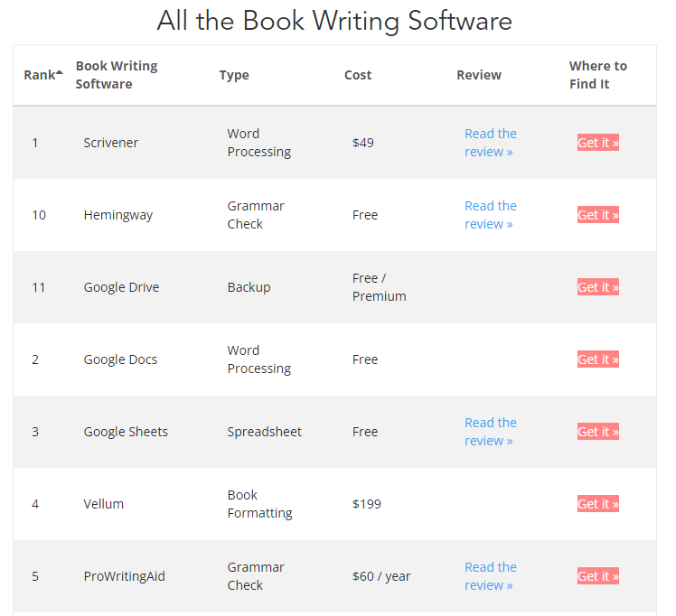Click Scrivener's Word Processing type cell
This screenshot has width=676, height=616.
click(259, 143)
